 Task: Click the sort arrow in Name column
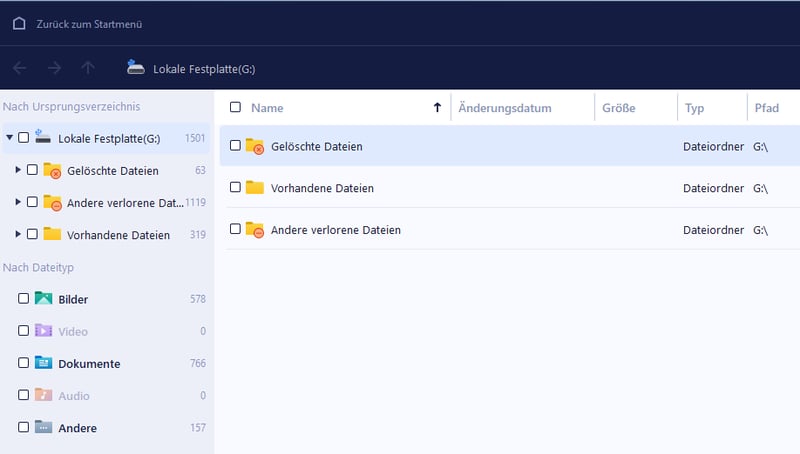[436, 108]
